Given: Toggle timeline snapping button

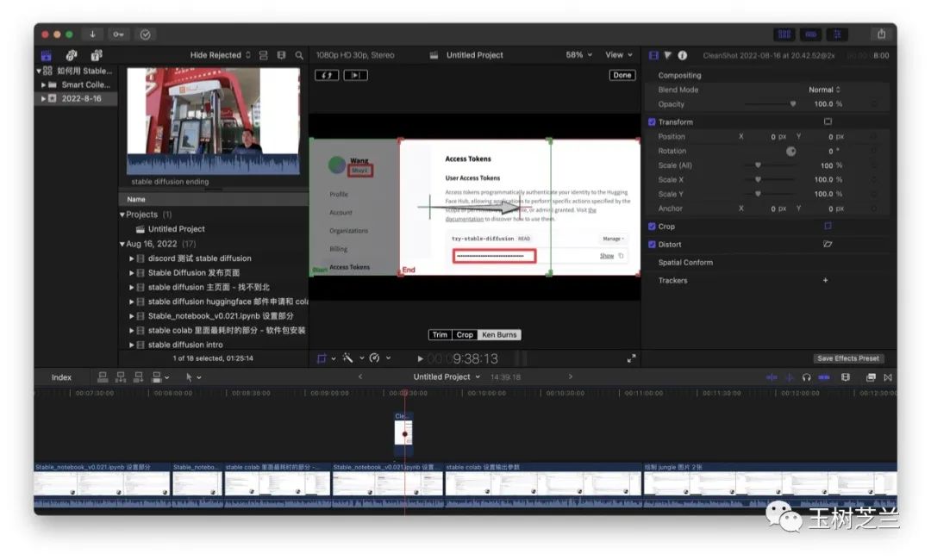Looking at the screenshot, I should [824, 377].
